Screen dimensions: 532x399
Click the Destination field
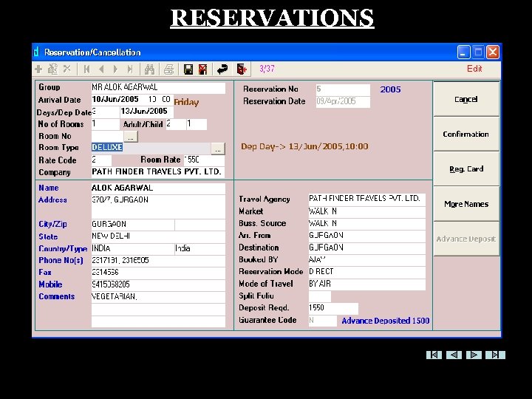point(366,248)
